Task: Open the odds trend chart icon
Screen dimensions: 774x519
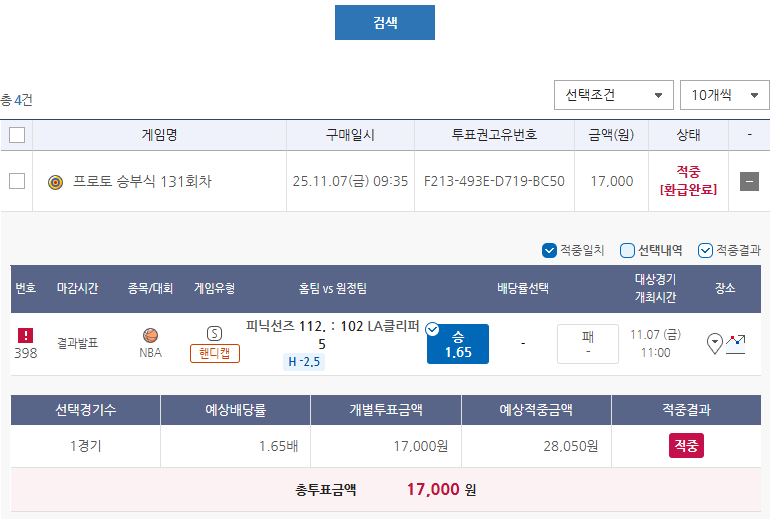Action: [735, 344]
